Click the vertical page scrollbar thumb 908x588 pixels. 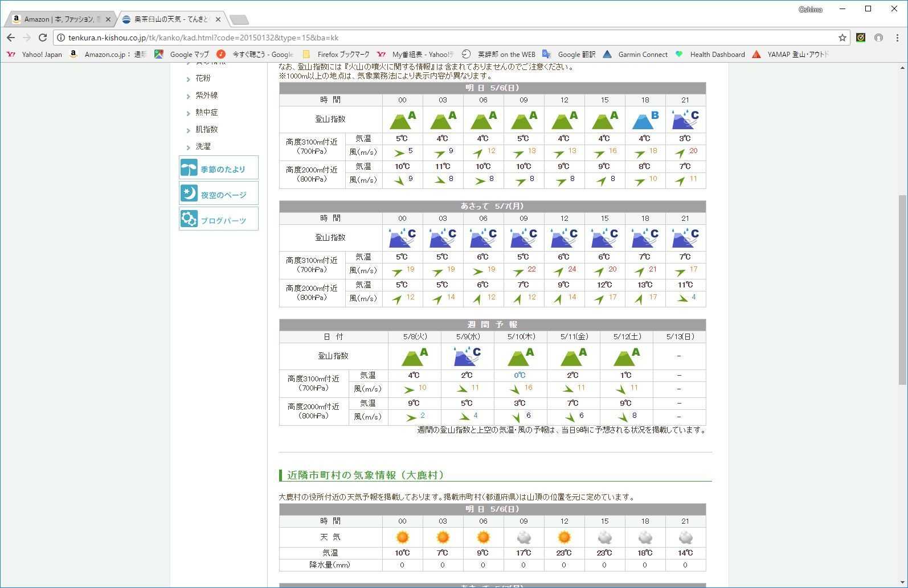point(902,290)
